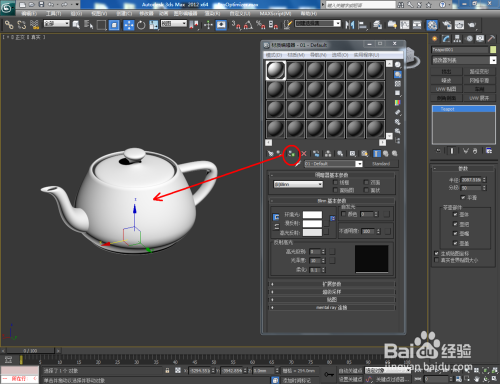Open the MAXScript(M) menu
This screenshot has height=384, width=500.
(275, 14)
